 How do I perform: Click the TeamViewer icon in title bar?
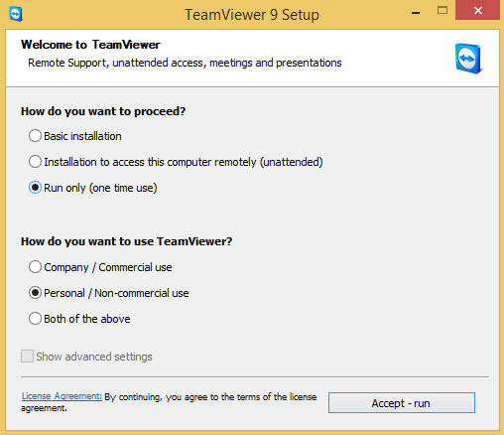[x=16, y=14]
